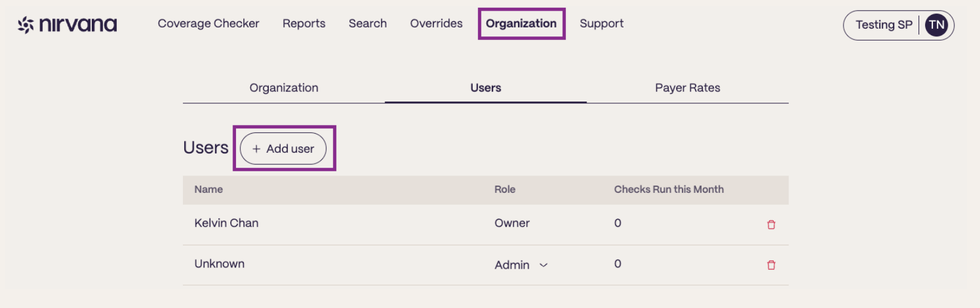Delete user Kelvin Chan with trash icon
Image resolution: width=980 pixels, height=308 pixels.
click(771, 224)
